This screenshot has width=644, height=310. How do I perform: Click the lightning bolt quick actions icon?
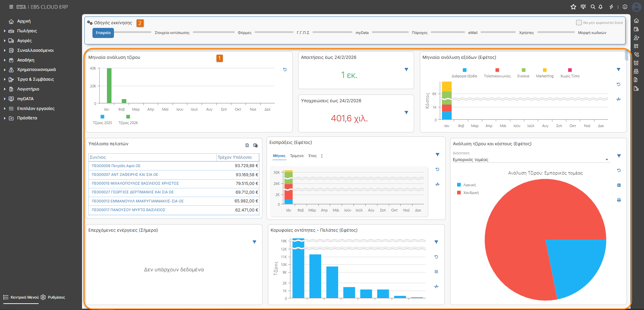pyautogui.click(x=611, y=7)
